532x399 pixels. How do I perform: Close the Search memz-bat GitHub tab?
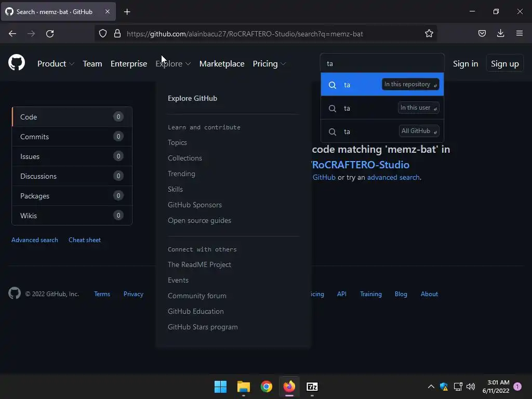pos(107,11)
